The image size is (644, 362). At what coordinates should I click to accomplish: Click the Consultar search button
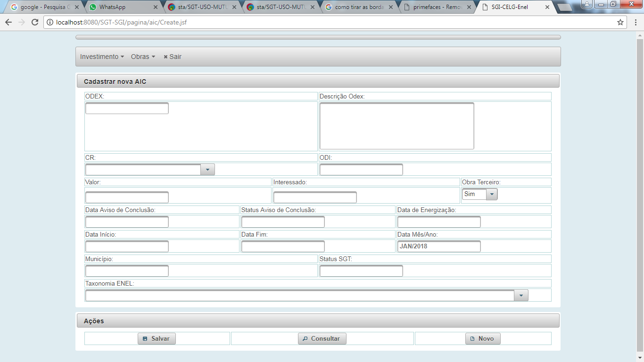[322, 338]
